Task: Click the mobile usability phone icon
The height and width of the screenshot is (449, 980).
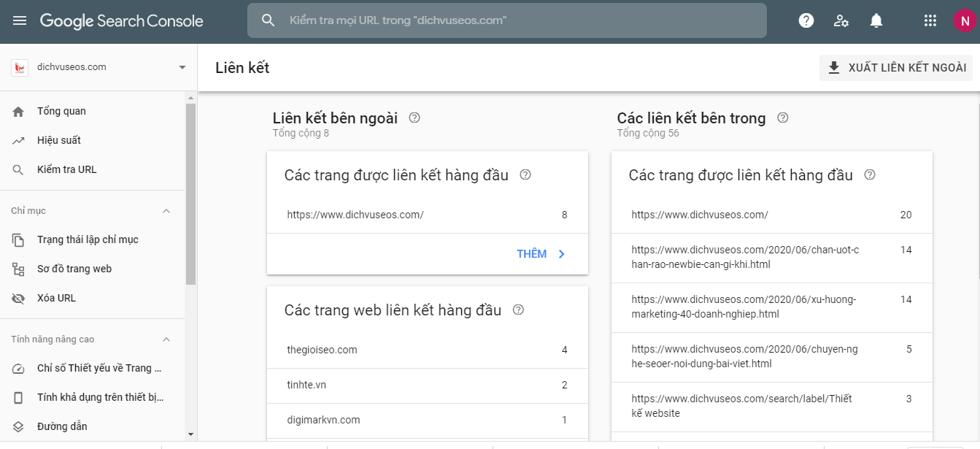Action: click(19, 397)
